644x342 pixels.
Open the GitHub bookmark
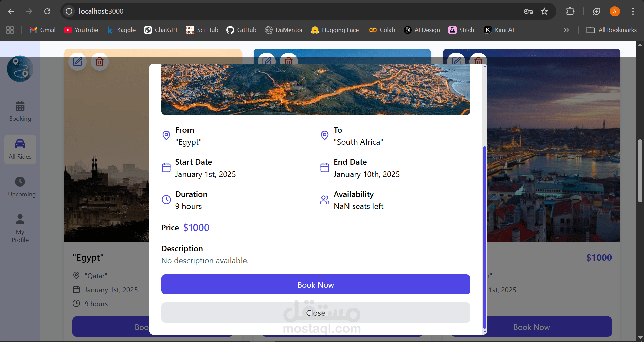point(241,30)
